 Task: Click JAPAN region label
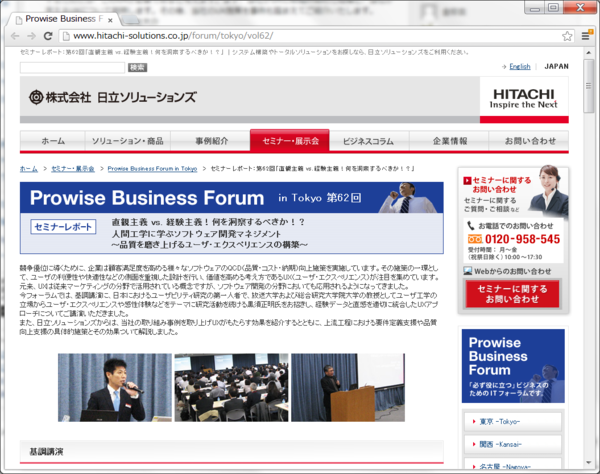556,67
